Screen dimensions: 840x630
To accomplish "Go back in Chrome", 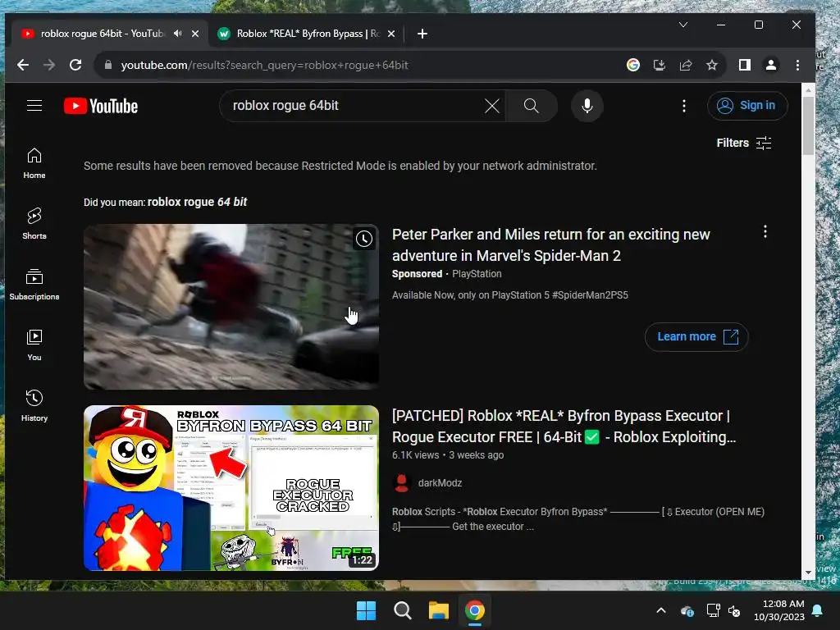I will [x=22, y=65].
